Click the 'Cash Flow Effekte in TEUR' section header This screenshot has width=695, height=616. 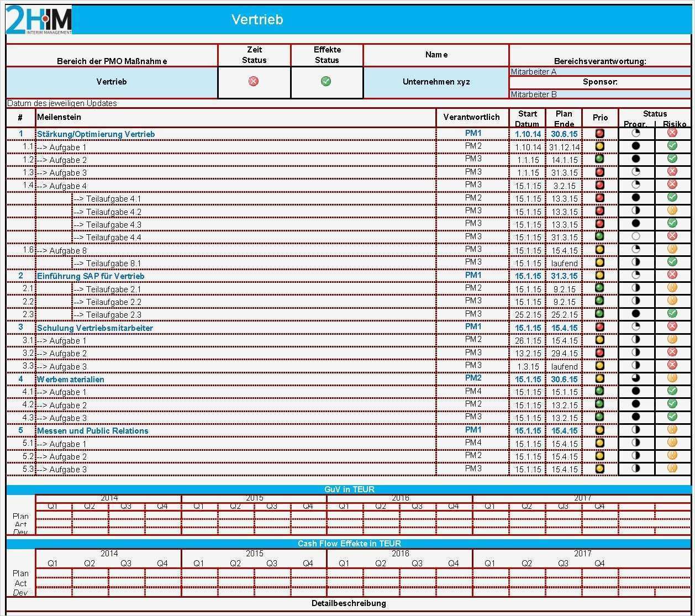tap(349, 544)
